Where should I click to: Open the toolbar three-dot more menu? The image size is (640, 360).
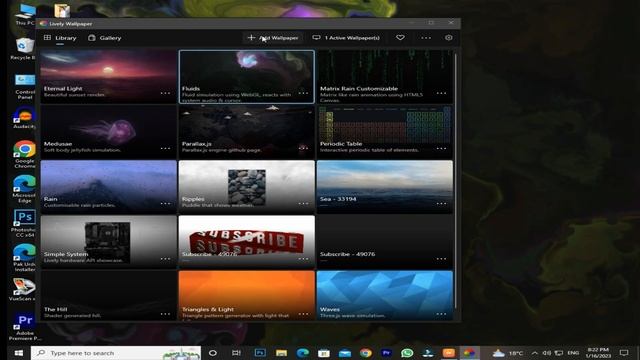(x=426, y=38)
